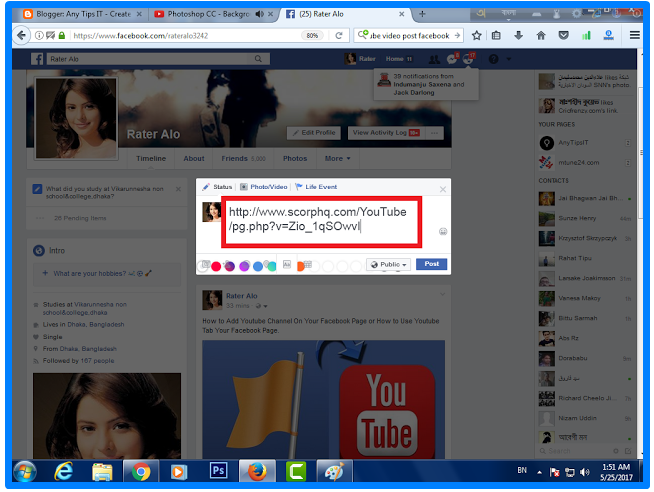
Task: Open post privacy dropdown next to 33 mins
Action: [262, 306]
